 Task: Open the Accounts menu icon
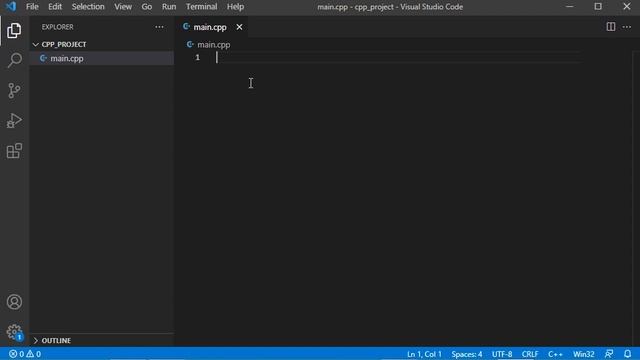(14, 302)
